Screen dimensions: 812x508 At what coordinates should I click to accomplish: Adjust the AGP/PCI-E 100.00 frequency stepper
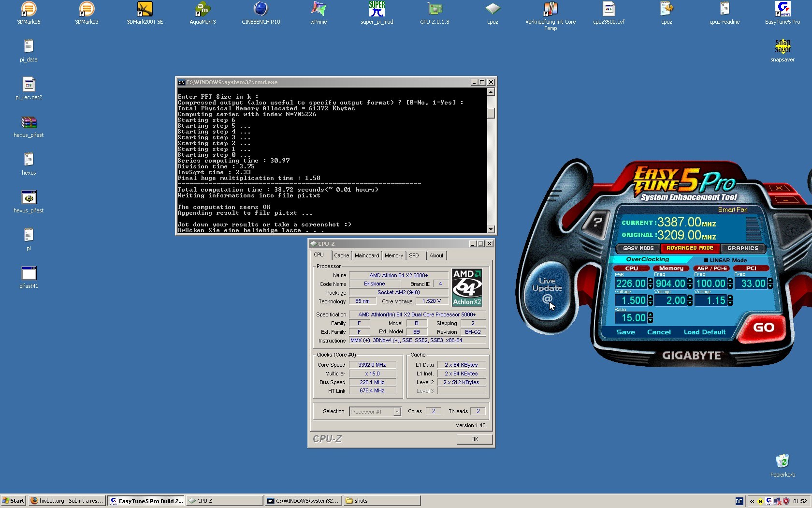click(x=730, y=284)
